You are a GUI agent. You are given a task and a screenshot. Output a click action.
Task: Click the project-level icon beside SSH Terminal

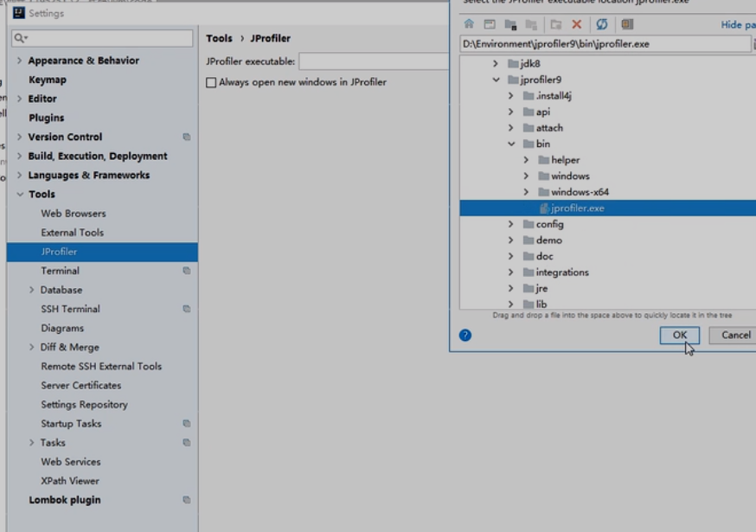187,309
